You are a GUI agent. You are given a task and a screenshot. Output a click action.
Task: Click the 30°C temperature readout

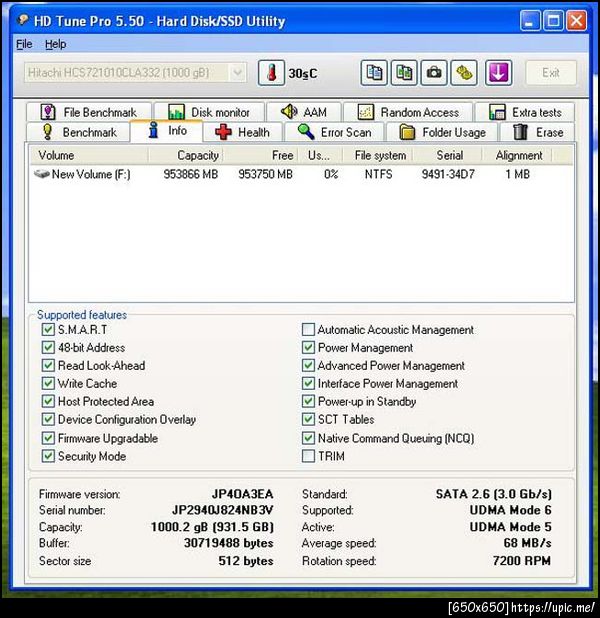(x=303, y=73)
